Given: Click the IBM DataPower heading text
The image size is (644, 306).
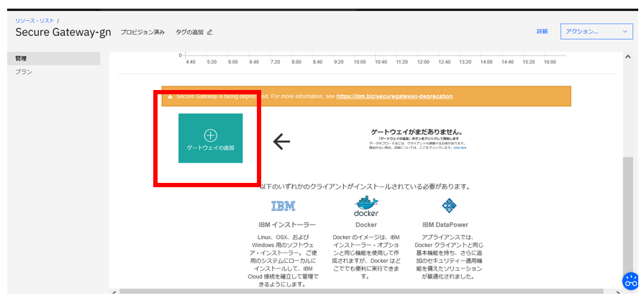Looking at the screenshot, I should pyautogui.click(x=445, y=225).
